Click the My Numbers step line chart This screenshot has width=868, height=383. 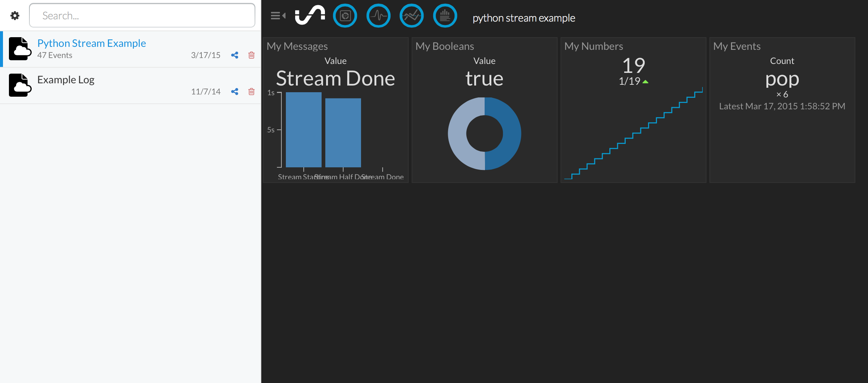coord(634,133)
